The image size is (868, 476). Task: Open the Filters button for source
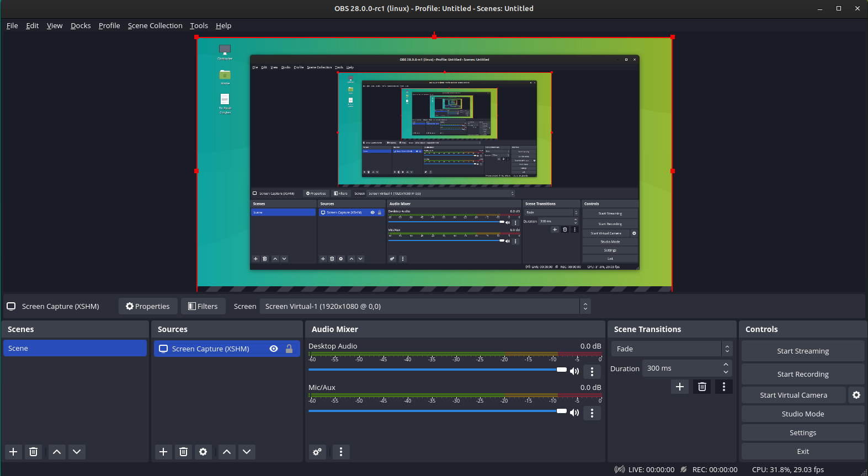[203, 306]
